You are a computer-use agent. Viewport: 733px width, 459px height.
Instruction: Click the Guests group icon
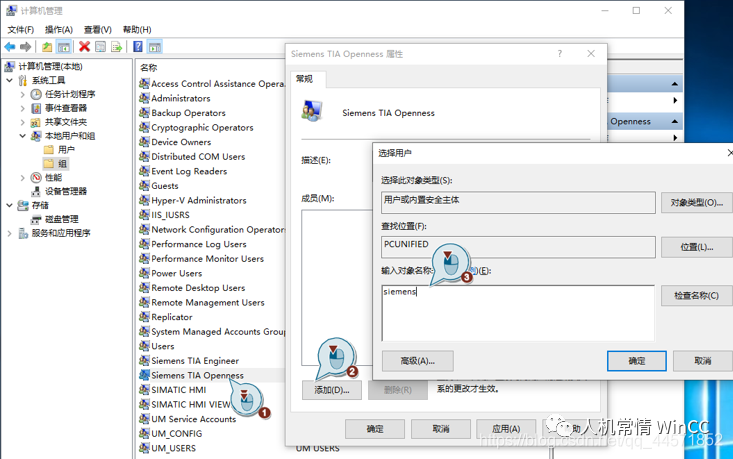point(144,186)
